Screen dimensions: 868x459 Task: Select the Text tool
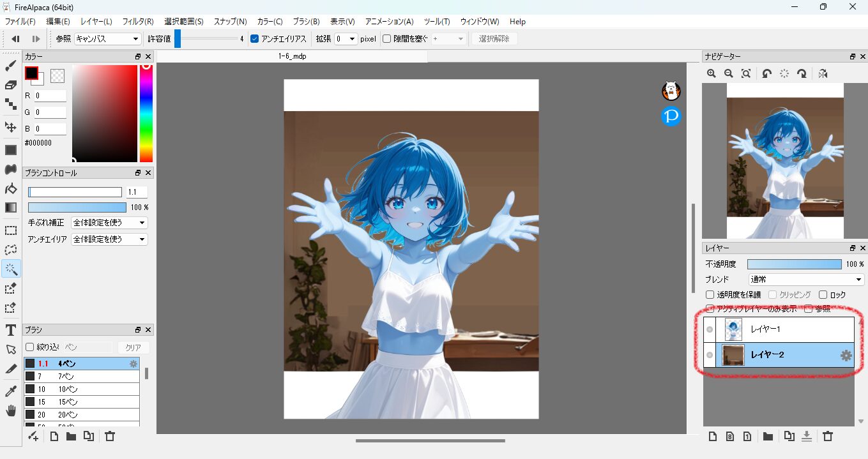click(x=11, y=330)
